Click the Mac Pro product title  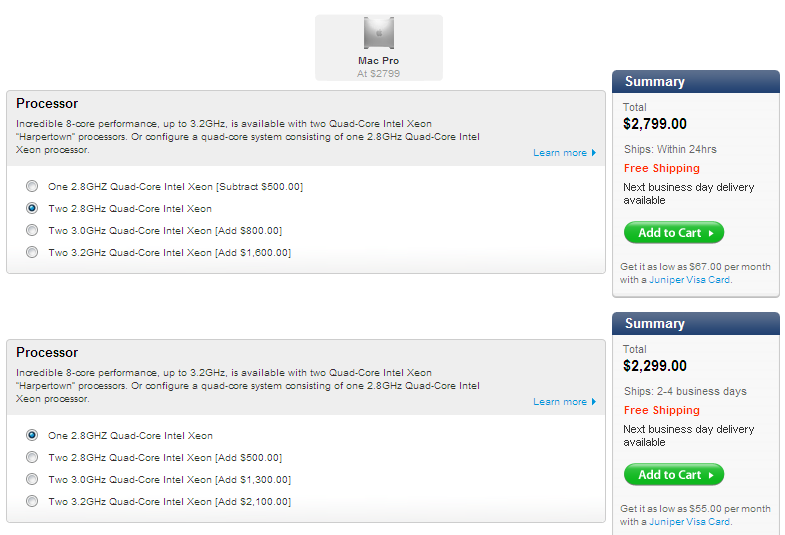point(378,61)
